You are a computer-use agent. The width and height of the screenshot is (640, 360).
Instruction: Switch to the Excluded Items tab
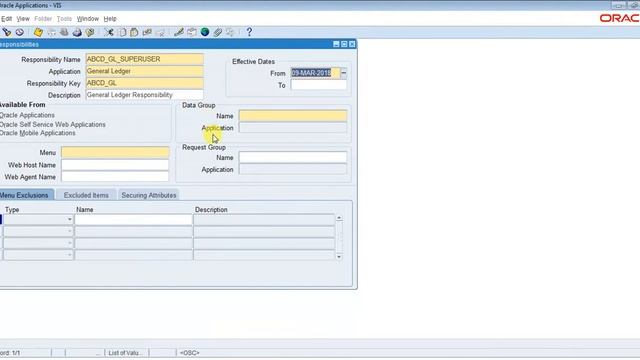click(x=86, y=195)
